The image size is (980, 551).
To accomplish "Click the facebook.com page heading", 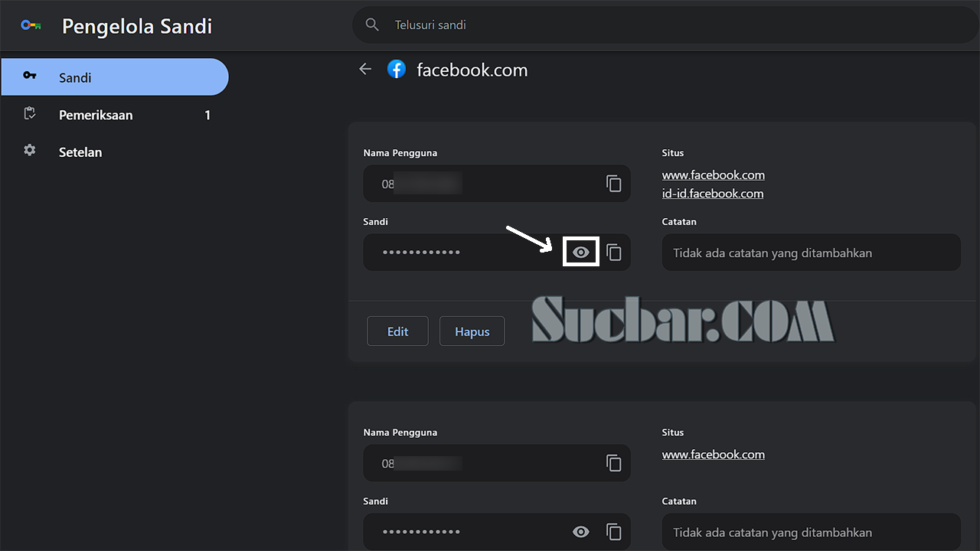I will pyautogui.click(x=472, y=70).
